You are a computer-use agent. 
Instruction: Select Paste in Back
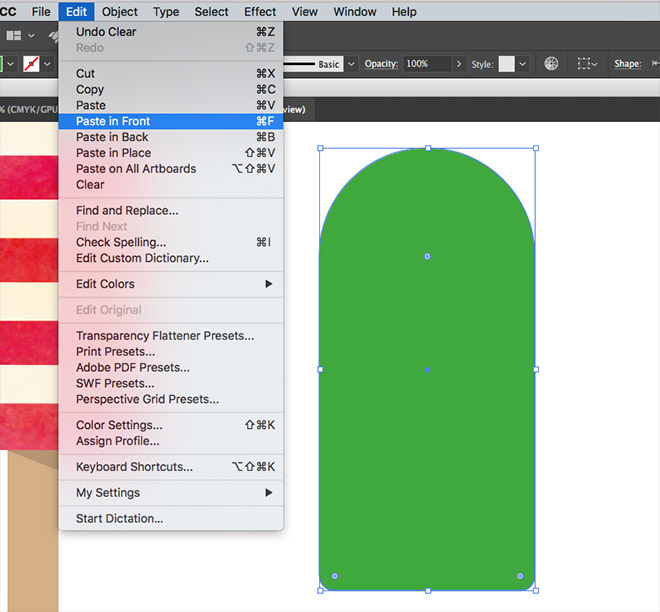[x=171, y=137]
